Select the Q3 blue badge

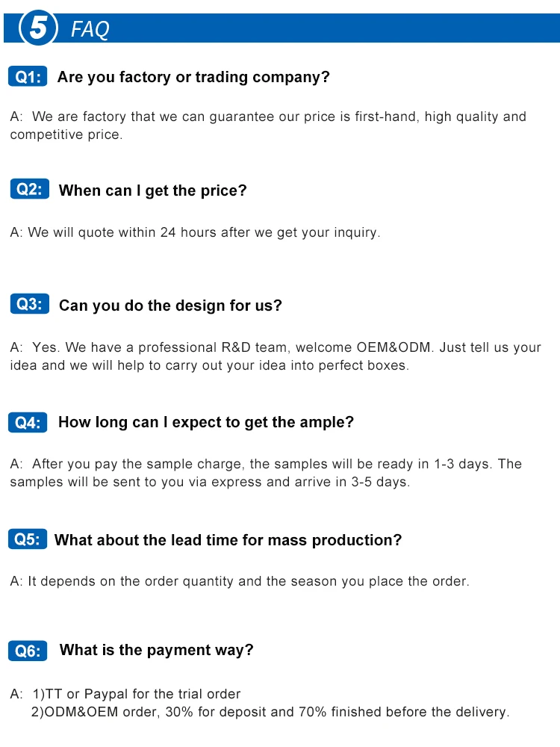pos(30,304)
